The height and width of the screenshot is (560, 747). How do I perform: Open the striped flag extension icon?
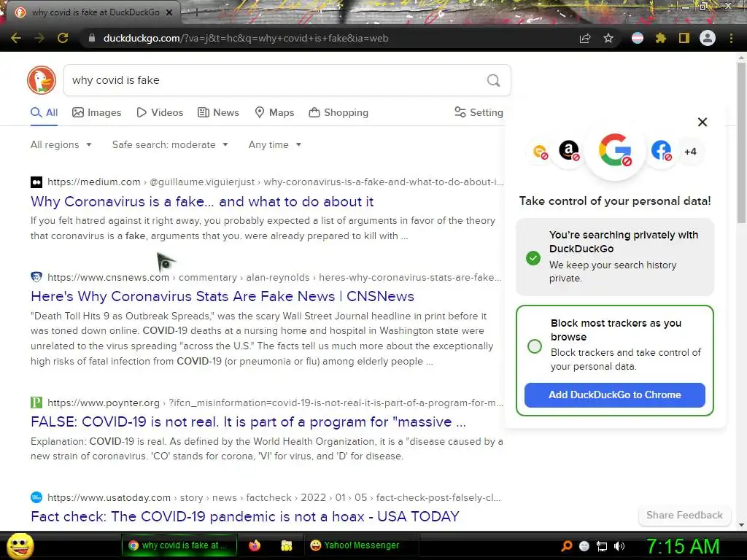pos(638,38)
